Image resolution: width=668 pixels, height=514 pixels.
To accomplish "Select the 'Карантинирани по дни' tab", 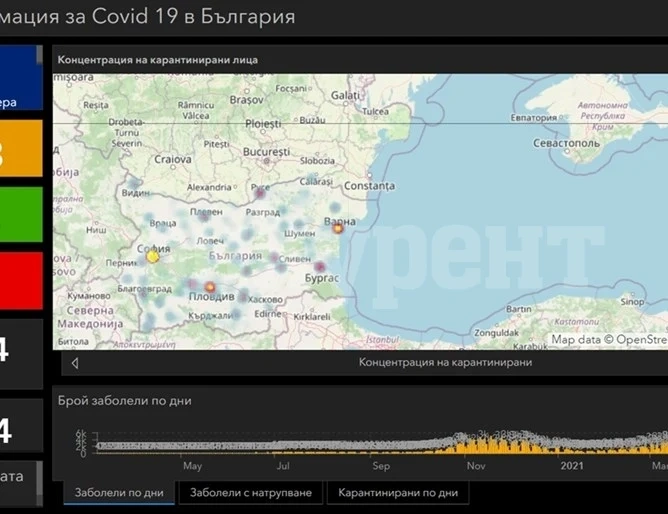I will point(398,493).
